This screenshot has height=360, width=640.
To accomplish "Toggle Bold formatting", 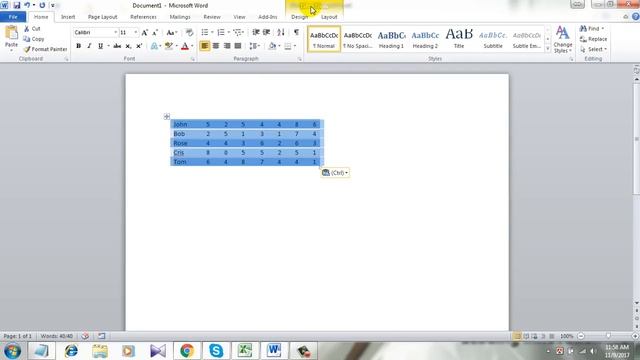I will click(x=78, y=46).
